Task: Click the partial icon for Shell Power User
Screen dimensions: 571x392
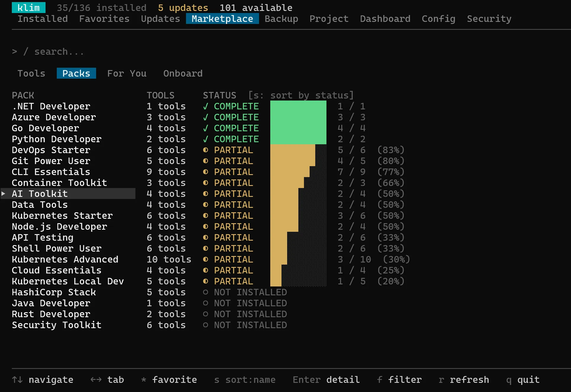Action: tap(206, 248)
